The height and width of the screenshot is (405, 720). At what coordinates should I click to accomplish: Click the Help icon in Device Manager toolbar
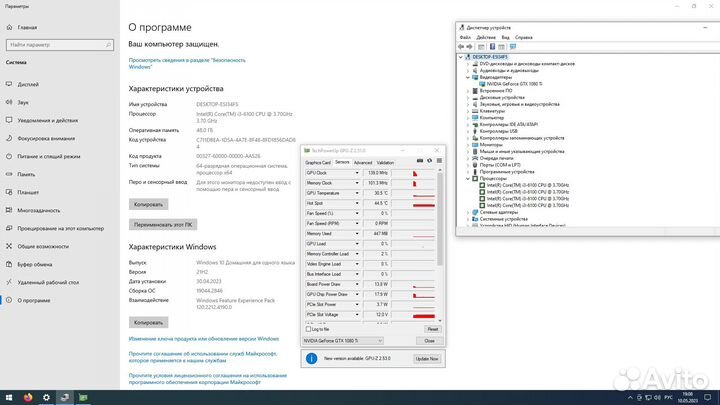pos(492,46)
